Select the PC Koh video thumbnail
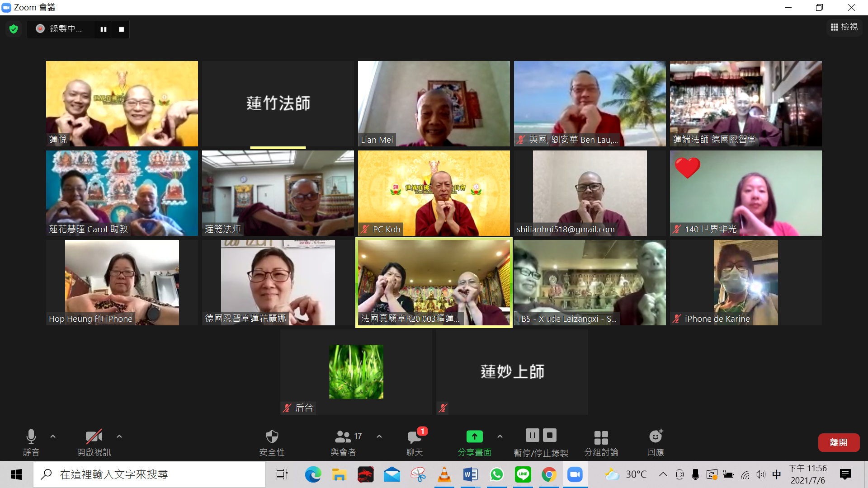 click(x=434, y=193)
